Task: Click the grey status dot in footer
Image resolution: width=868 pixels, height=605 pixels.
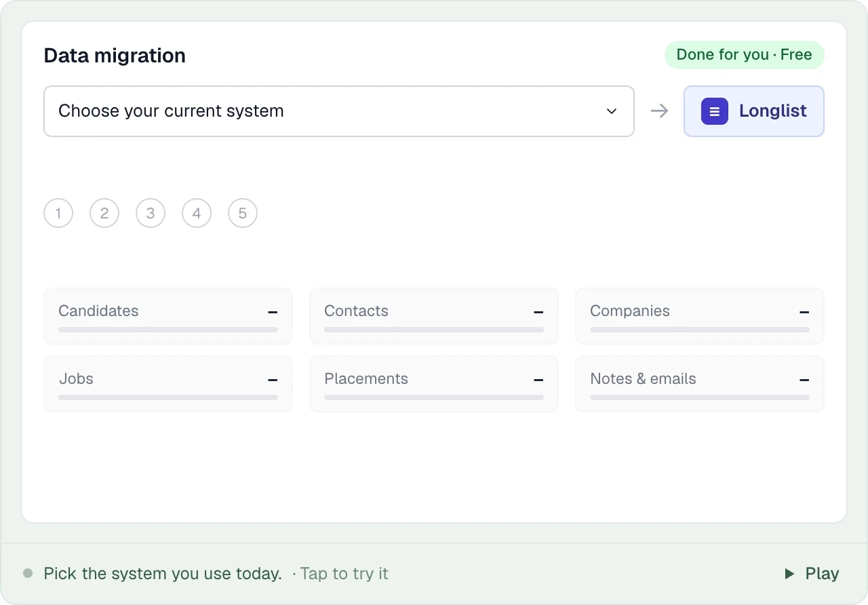Action: tap(28, 573)
